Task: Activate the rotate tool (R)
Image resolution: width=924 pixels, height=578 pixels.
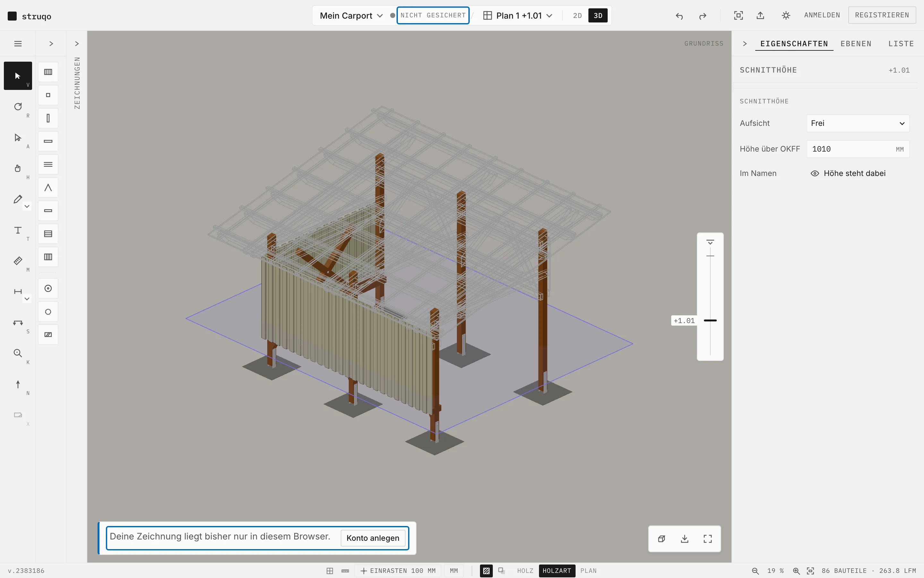Action: pos(18,107)
